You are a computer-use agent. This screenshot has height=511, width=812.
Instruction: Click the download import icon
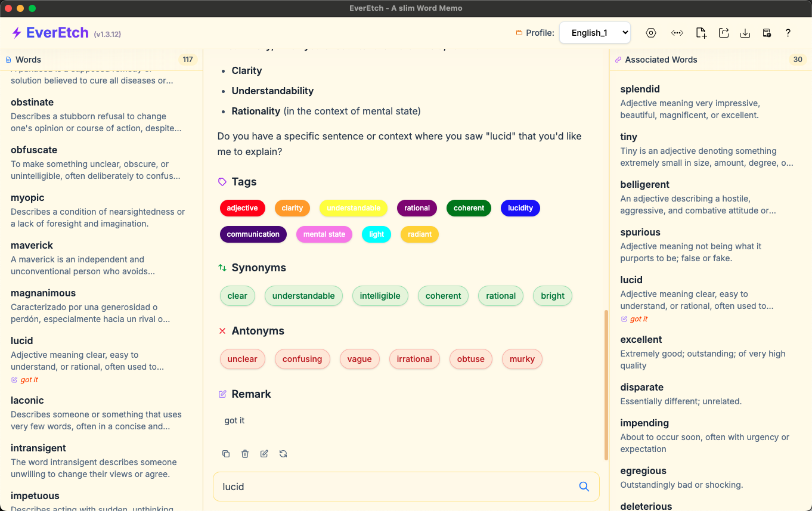(745, 33)
